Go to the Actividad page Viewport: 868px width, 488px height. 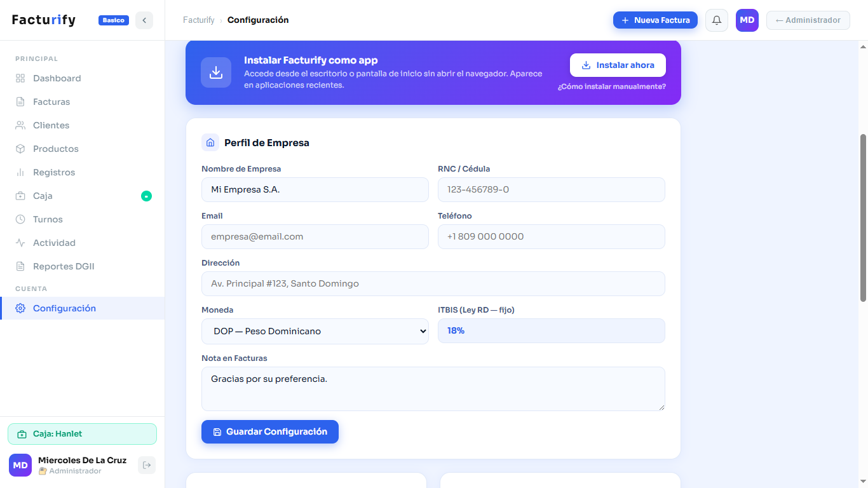click(x=82, y=243)
